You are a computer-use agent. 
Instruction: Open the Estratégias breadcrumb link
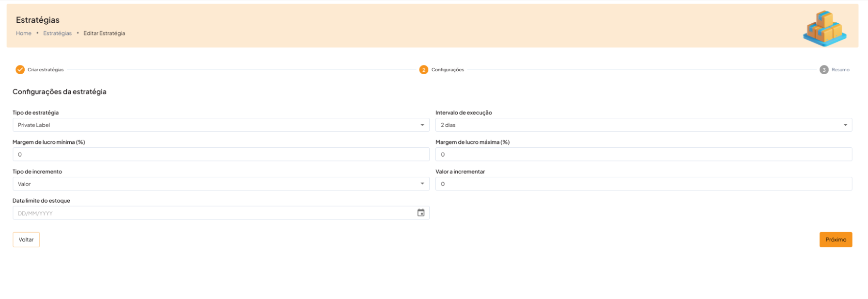(x=57, y=33)
